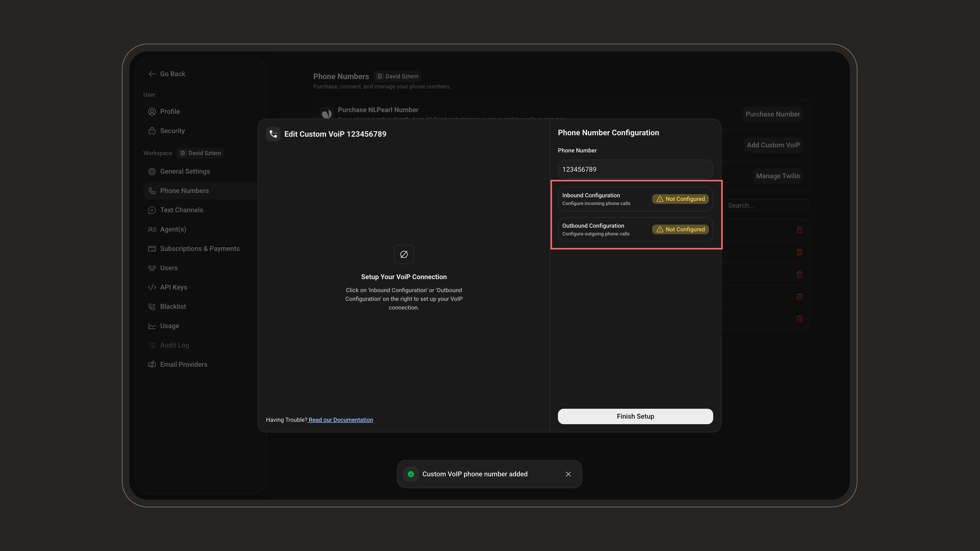Open Email Providers settings

tap(183, 365)
